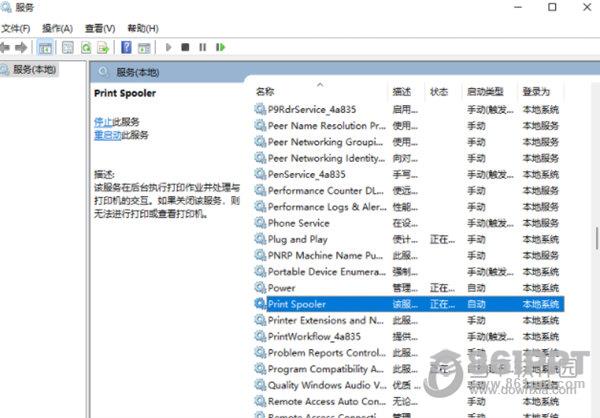Open the 文件(F) menu

pos(15,28)
